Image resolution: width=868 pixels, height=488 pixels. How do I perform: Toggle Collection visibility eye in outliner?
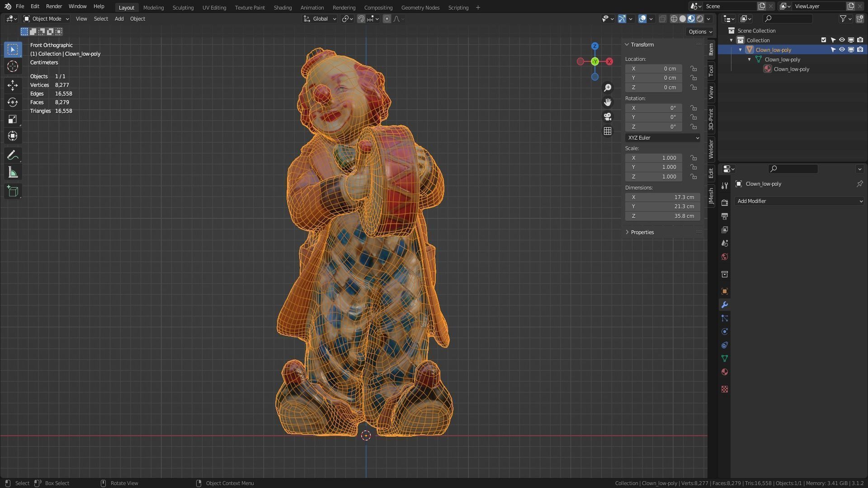(842, 40)
